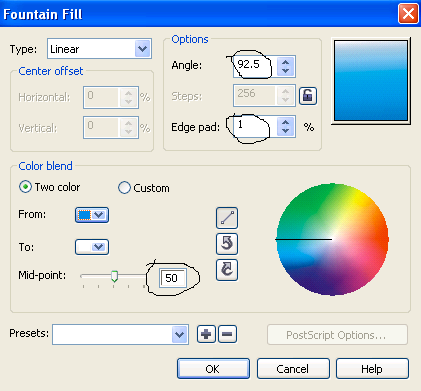
Task: Select the direct color path icon
Action: [x=227, y=218]
